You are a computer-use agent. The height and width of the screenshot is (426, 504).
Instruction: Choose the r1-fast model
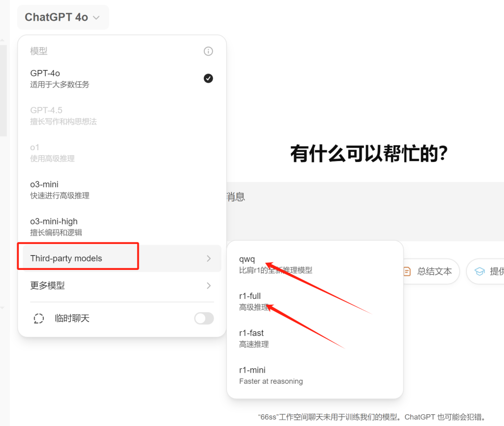pyautogui.click(x=315, y=338)
